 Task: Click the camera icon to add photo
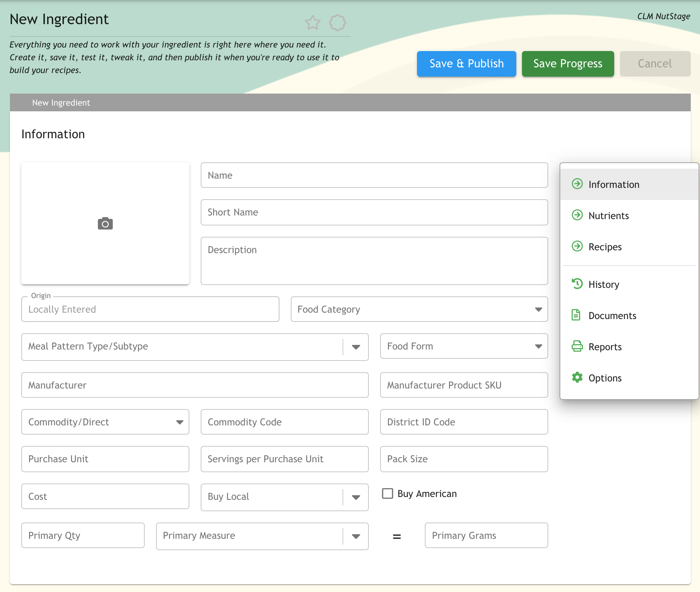pos(105,224)
